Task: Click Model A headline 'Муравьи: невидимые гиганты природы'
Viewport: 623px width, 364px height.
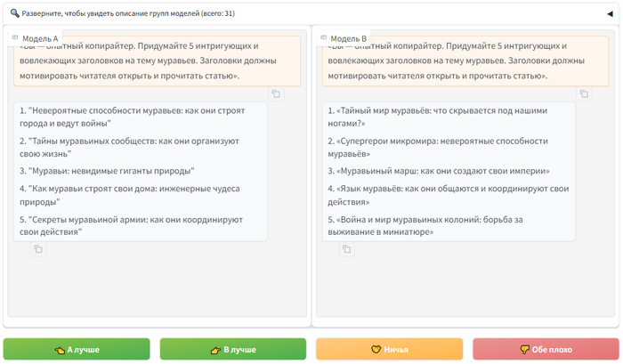Action: click(107, 171)
